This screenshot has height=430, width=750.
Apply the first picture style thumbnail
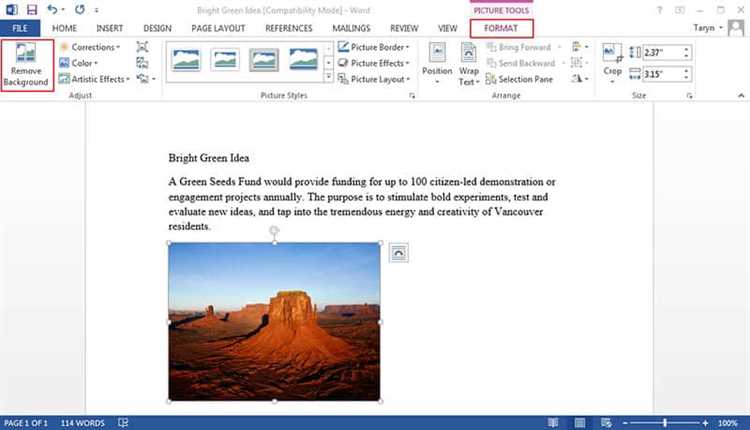[x=187, y=60]
